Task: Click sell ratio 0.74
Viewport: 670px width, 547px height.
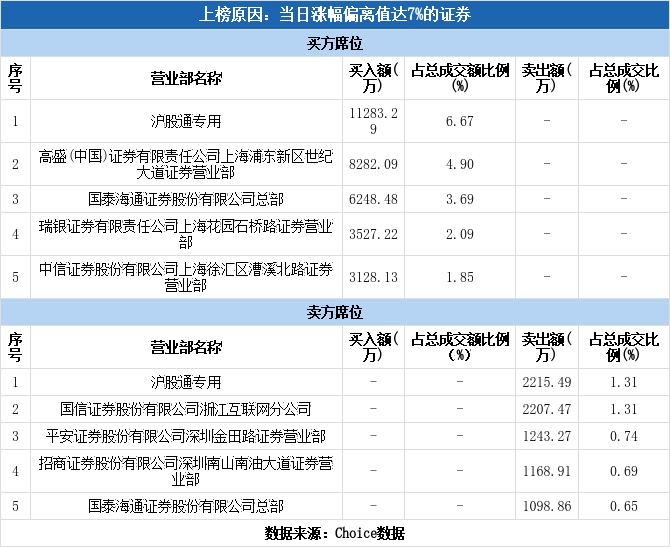Action: point(624,436)
